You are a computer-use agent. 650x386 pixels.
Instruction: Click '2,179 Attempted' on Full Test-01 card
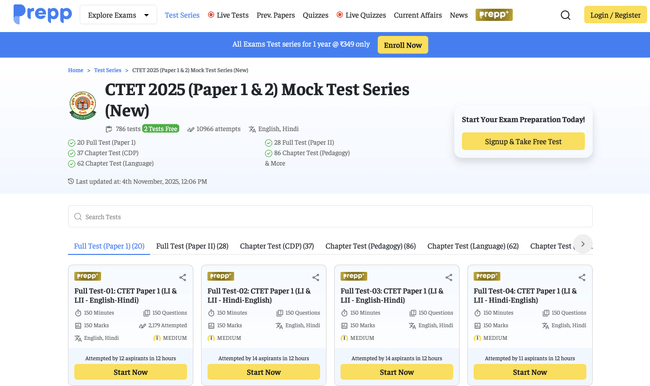(167, 325)
